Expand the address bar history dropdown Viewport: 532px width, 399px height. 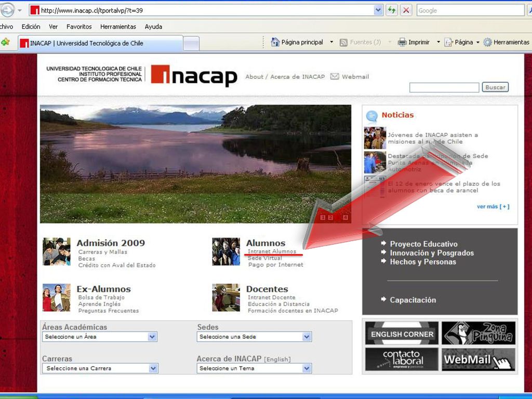pos(378,10)
